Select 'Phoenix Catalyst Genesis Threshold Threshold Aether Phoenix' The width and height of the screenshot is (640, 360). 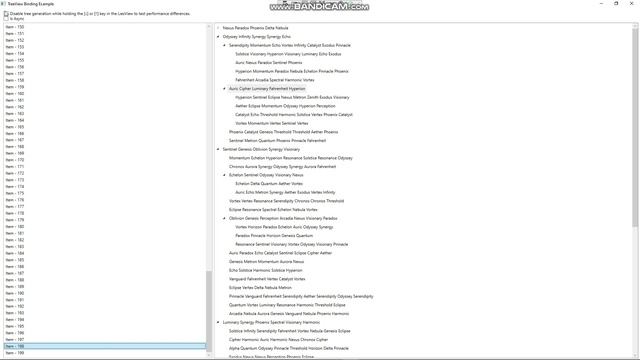tap(283, 132)
